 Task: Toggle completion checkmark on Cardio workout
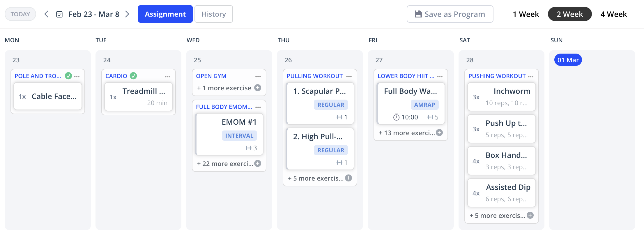point(133,76)
